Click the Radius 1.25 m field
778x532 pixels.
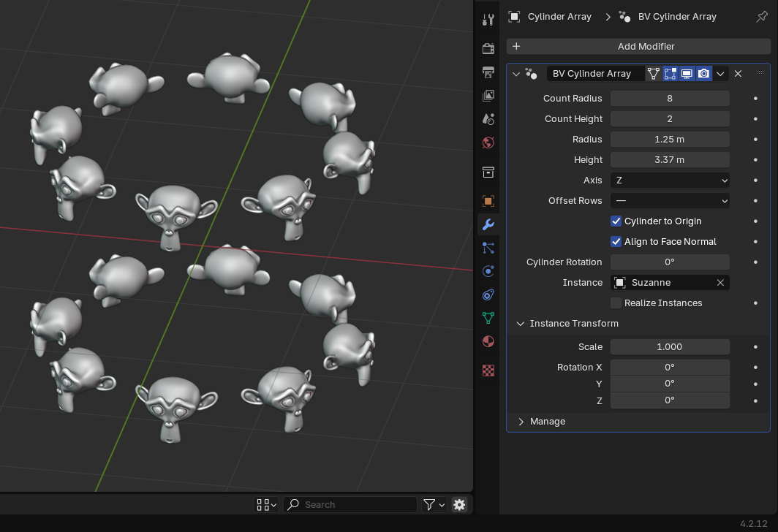click(x=670, y=140)
